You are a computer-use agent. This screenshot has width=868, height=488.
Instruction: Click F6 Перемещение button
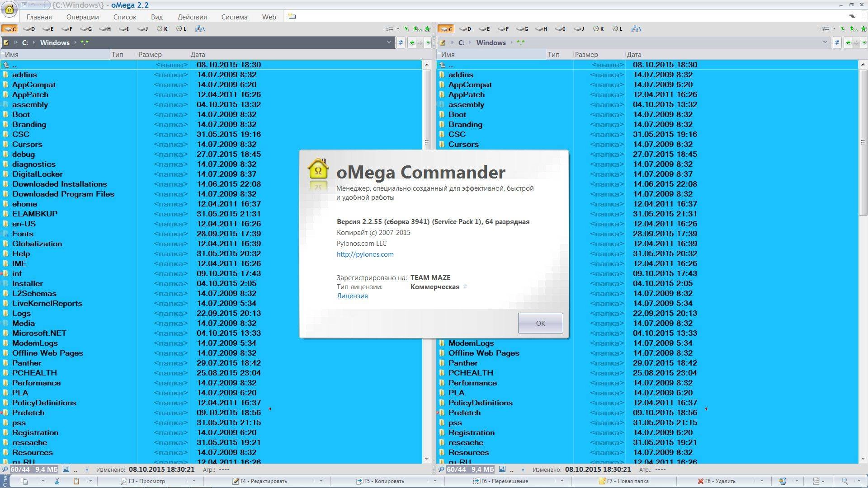pyautogui.click(x=500, y=481)
